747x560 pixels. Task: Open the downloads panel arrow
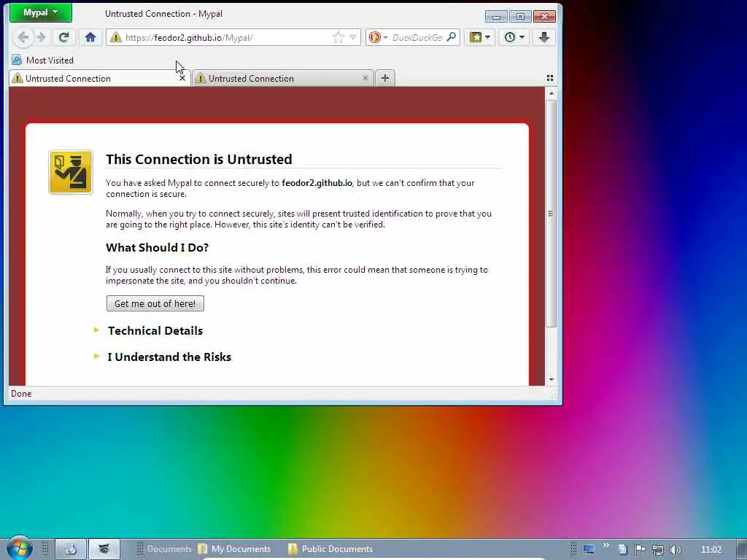click(x=544, y=37)
